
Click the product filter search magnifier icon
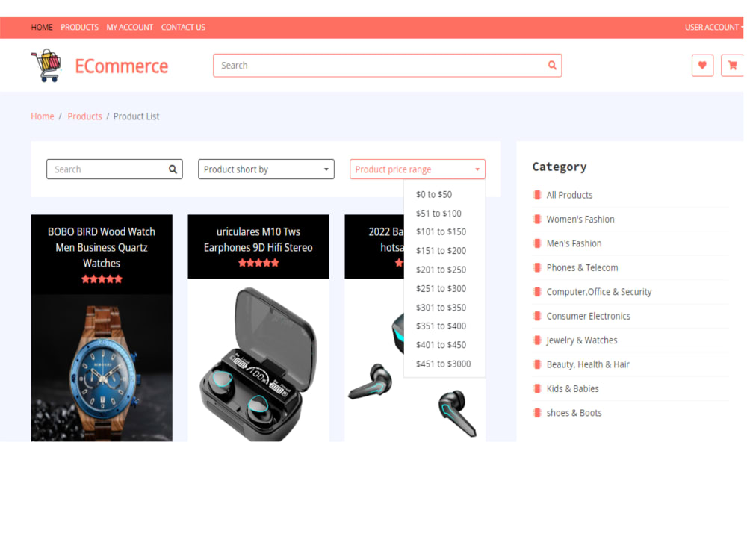(173, 169)
